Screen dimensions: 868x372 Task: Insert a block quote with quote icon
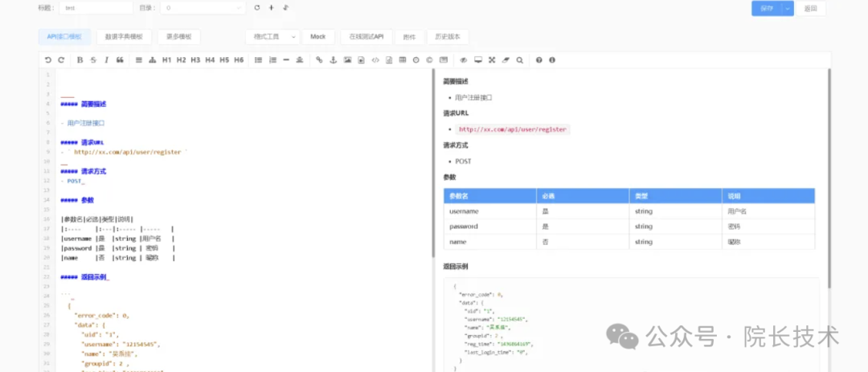point(120,59)
